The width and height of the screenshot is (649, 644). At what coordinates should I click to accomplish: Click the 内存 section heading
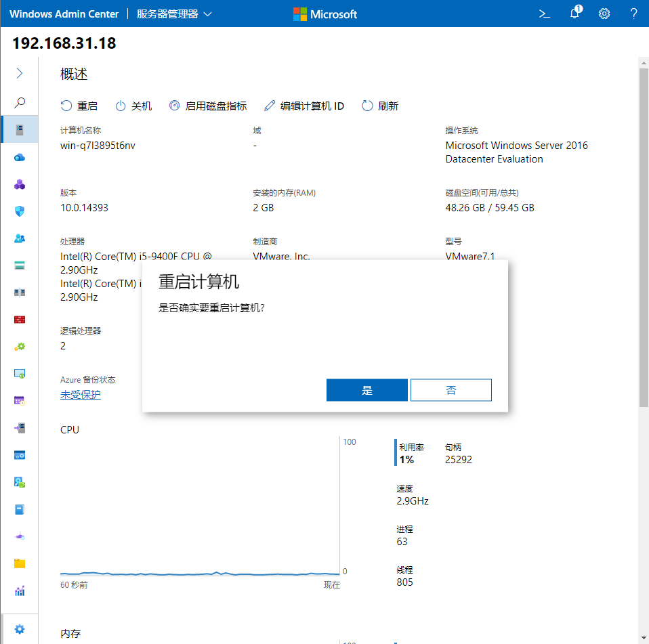(x=70, y=634)
